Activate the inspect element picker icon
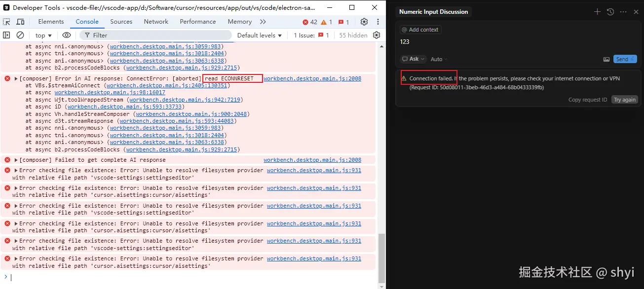The height and width of the screenshot is (289, 644). click(6, 22)
